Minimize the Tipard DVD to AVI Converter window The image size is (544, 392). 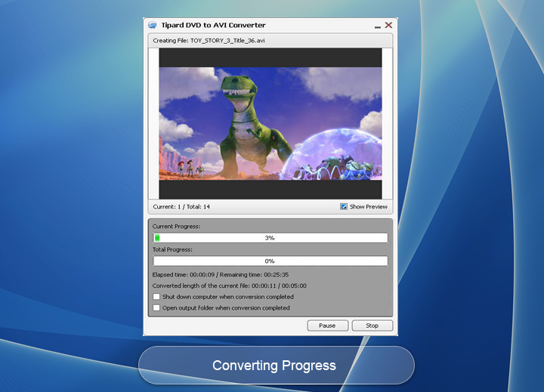[378, 26]
